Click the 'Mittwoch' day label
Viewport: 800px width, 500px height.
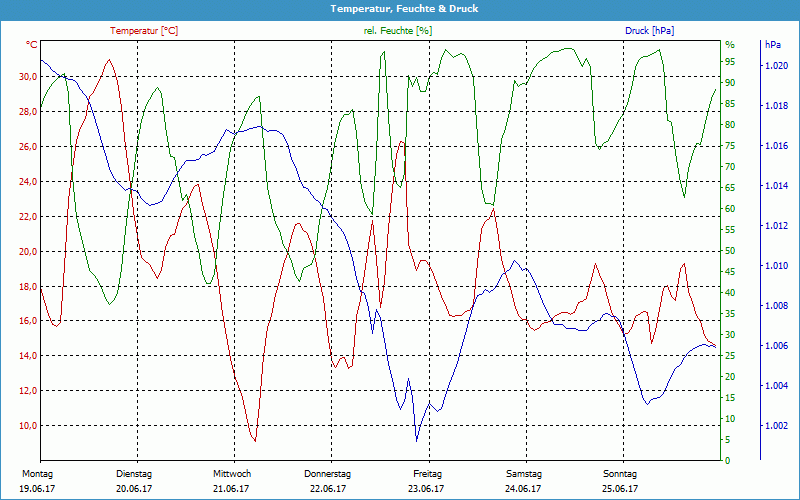pyautogui.click(x=232, y=474)
